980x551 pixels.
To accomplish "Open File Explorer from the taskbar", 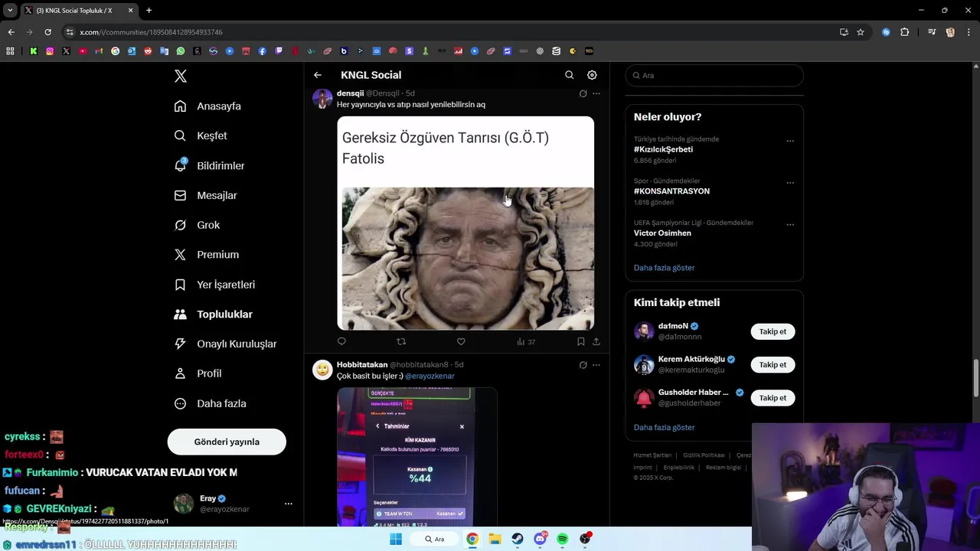I will (x=495, y=539).
